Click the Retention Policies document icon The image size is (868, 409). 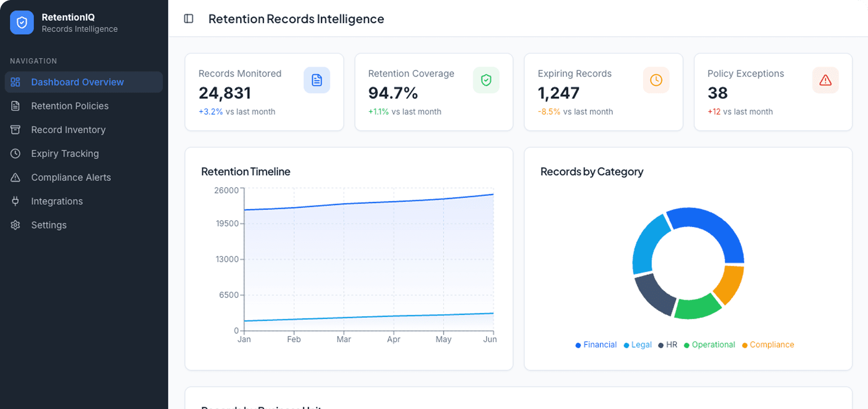click(15, 106)
